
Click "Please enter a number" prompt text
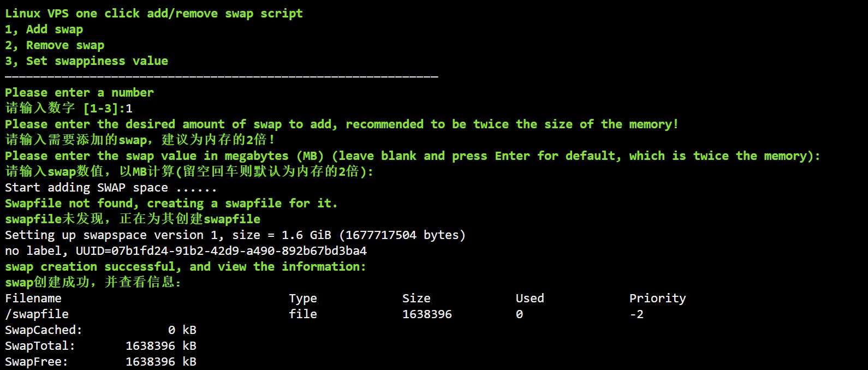tap(79, 93)
